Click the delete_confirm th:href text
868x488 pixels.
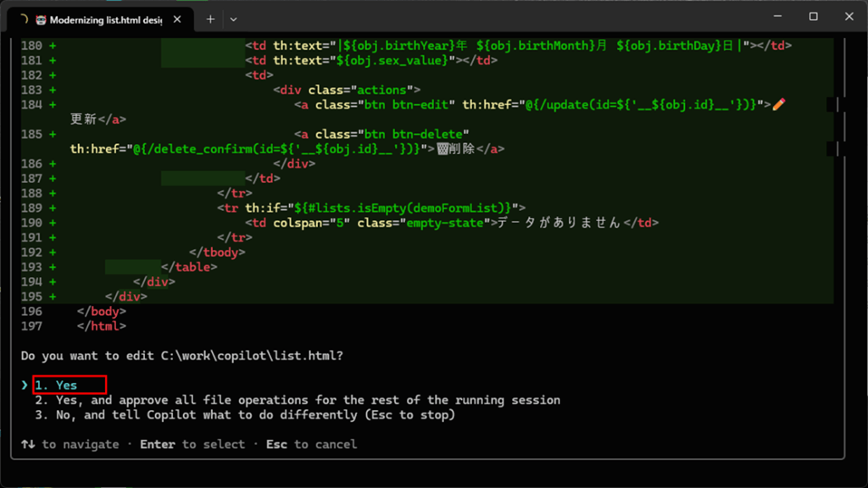pos(253,149)
